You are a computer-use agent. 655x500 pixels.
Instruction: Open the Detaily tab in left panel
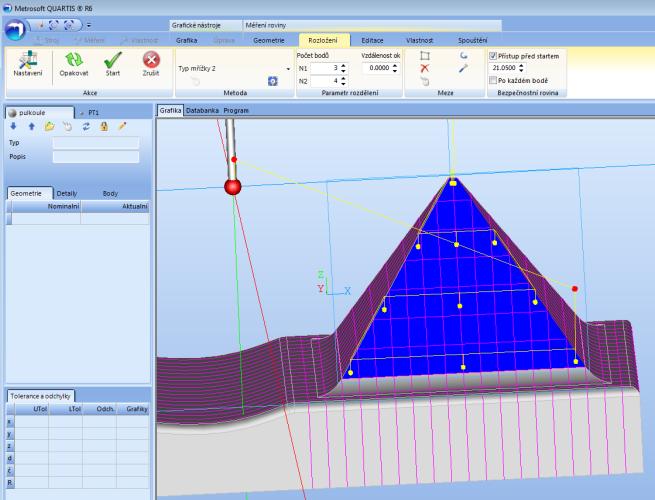[x=67, y=193]
